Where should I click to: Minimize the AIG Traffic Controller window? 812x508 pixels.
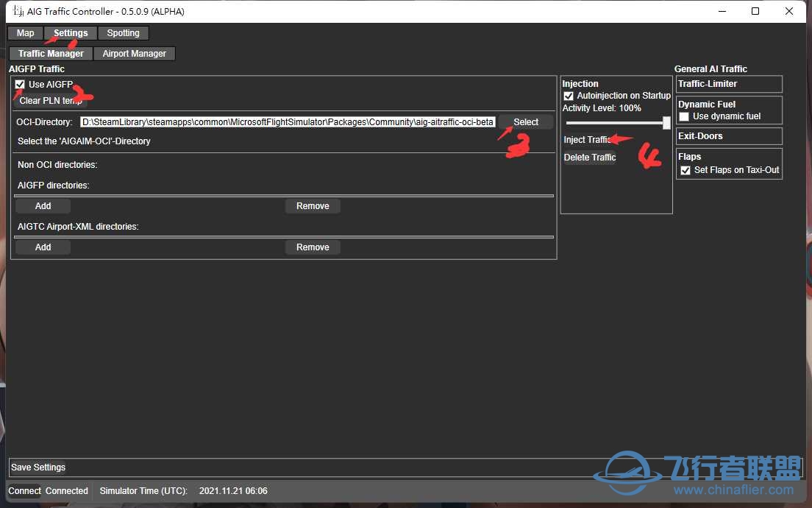click(722, 11)
